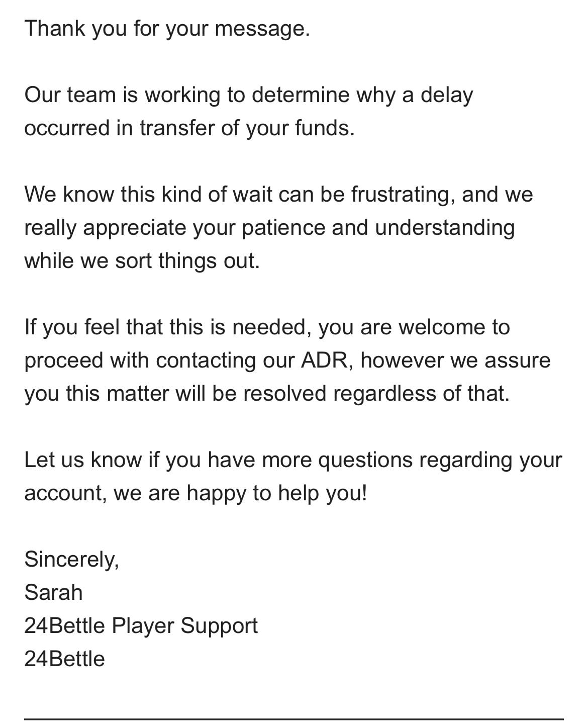588x721 pixels.
Task: Click the line starting 'you this matter will'
Action: [x=267, y=393]
